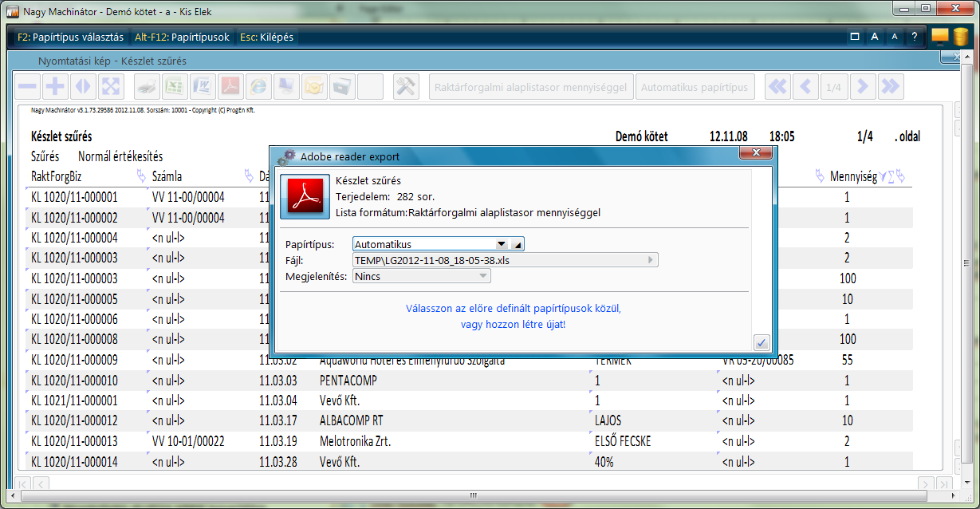Open the print settings wrench icon
This screenshot has height=509, width=980.
(x=406, y=86)
